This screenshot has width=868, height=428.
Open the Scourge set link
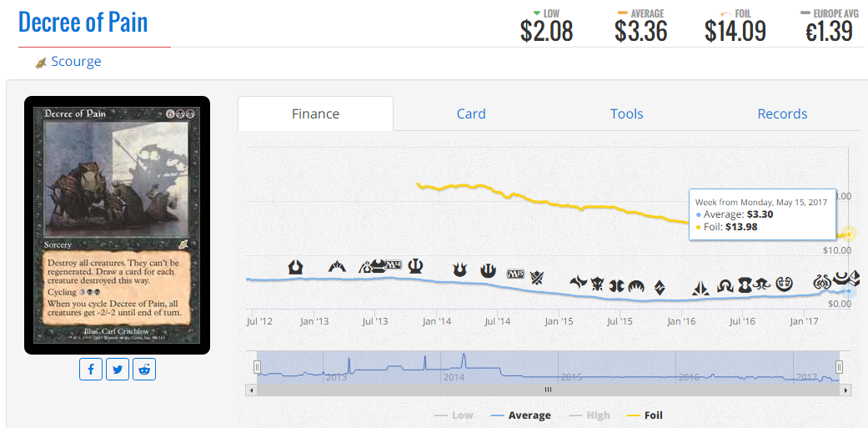click(x=76, y=62)
